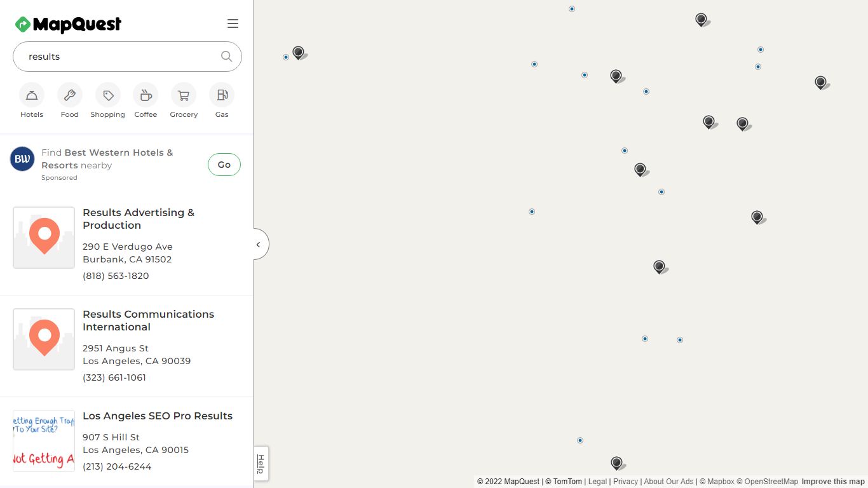The width and height of the screenshot is (868, 488).
Task: Click thumbnail for Results Communications International
Action: tap(44, 339)
